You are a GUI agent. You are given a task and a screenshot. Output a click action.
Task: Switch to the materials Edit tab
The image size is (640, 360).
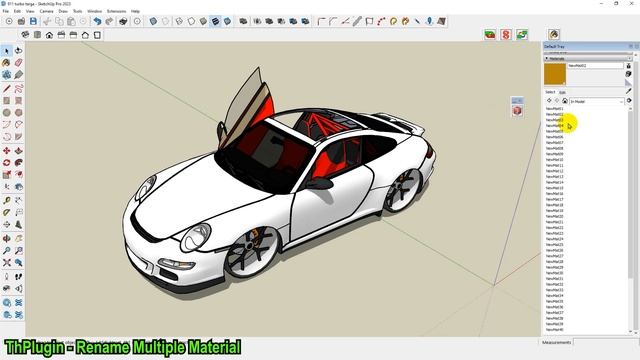click(562, 92)
